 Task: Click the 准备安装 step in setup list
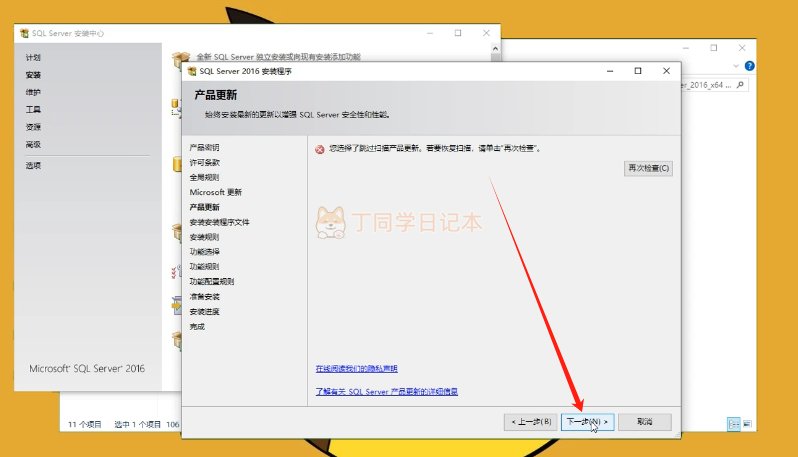tap(204, 296)
